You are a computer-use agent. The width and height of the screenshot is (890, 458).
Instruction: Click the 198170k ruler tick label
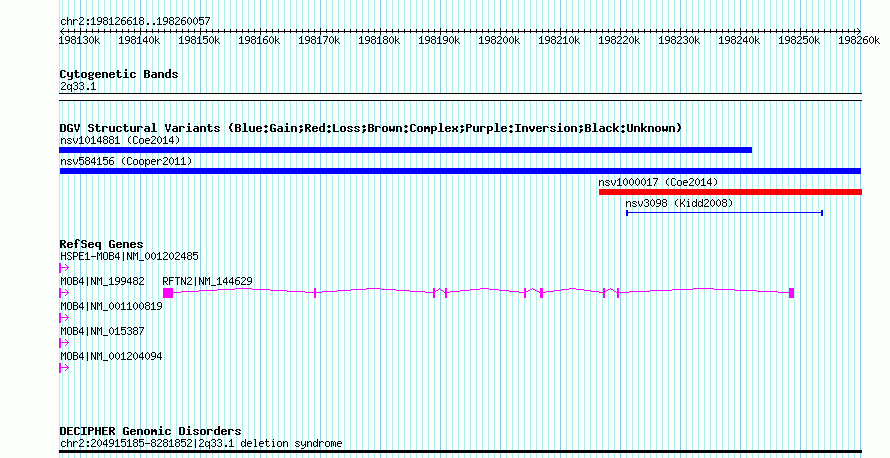[319, 40]
